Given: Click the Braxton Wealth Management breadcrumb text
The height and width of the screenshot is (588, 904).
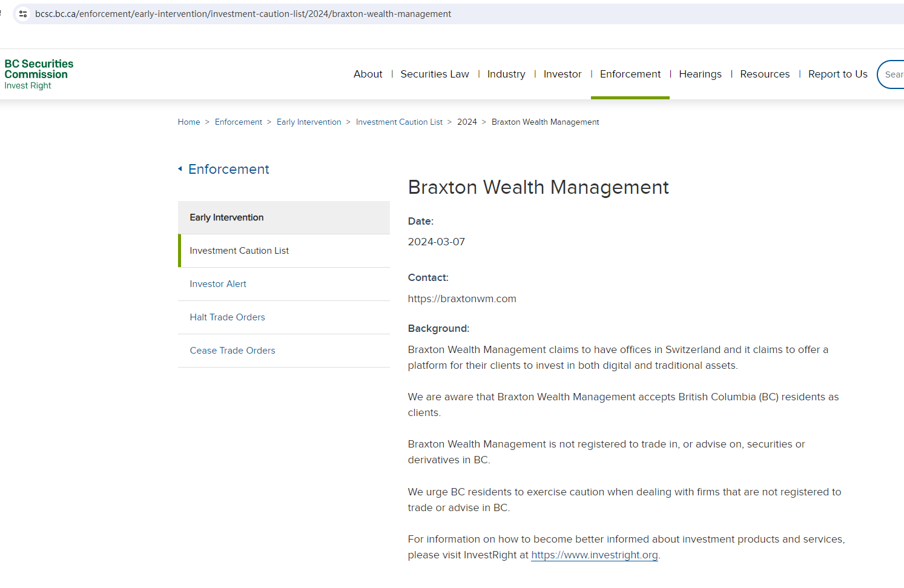Looking at the screenshot, I should click(546, 122).
